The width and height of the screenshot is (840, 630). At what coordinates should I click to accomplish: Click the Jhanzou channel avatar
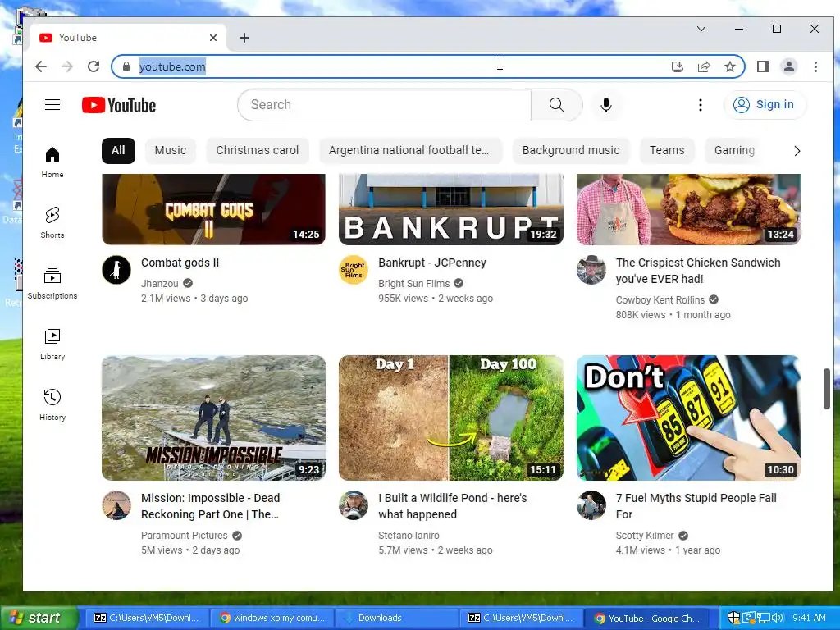click(116, 269)
